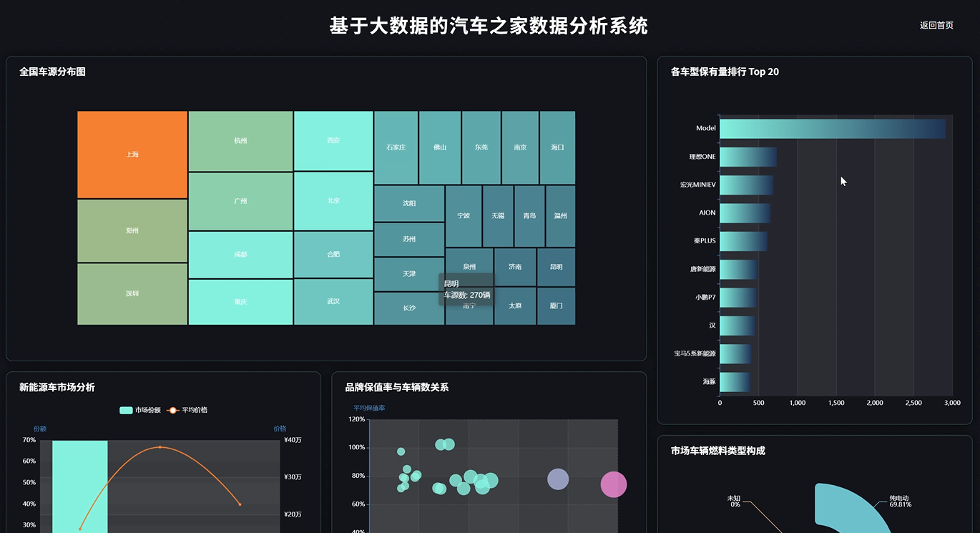Select the 青岛 treemap cell
980x533 pixels.
529,216
